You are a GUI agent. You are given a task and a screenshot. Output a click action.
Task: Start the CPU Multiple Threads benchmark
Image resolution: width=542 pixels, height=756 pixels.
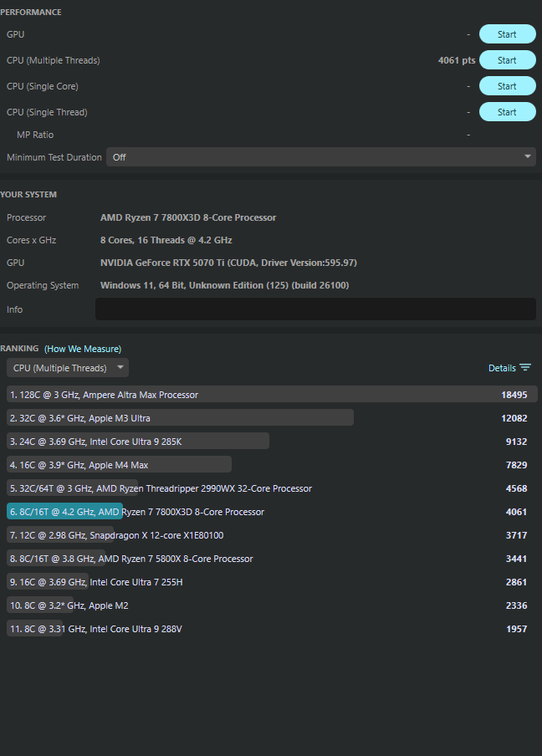pyautogui.click(x=507, y=60)
